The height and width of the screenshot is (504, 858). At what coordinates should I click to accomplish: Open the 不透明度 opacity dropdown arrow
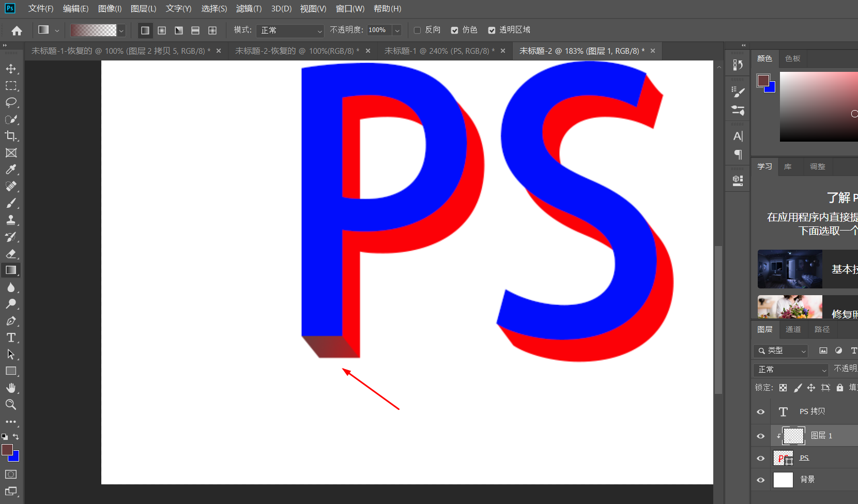[397, 30]
